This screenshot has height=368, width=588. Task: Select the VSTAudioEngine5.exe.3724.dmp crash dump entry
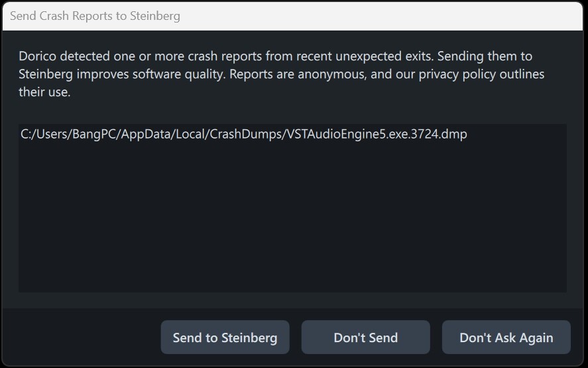click(244, 135)
